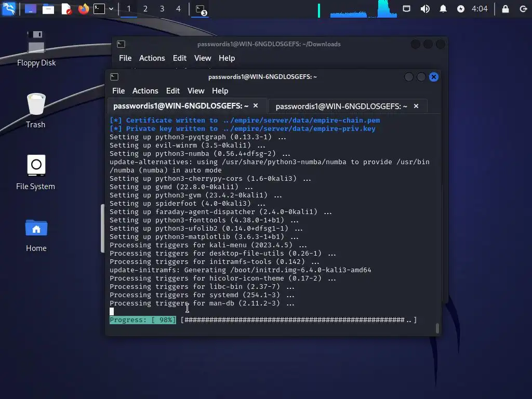Open the Kali applications menu icon
Screen dimensions: 532x399
pyautogui.click(x=8, y=8)
